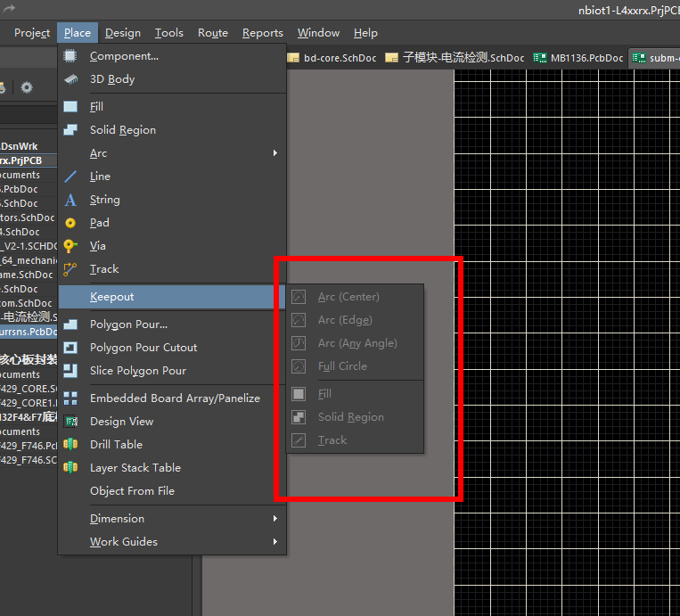Choose Dimension menu entry
The image size is (680, 616).
(172, 519)
